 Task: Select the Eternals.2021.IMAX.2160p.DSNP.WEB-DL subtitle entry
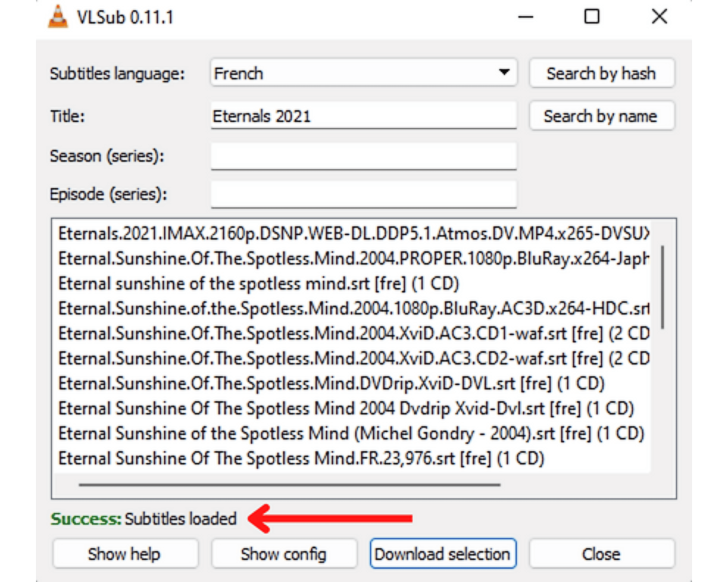tap(353, 233)
